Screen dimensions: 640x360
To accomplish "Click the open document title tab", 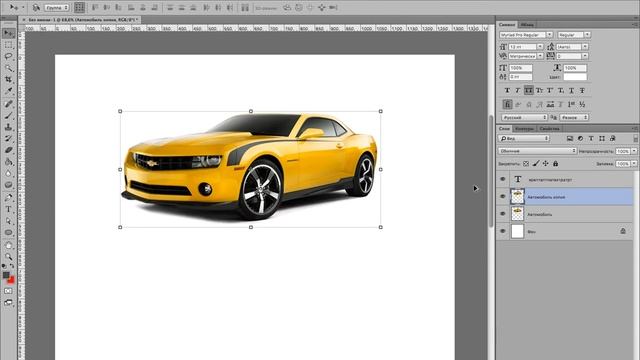I will point(80,20).
